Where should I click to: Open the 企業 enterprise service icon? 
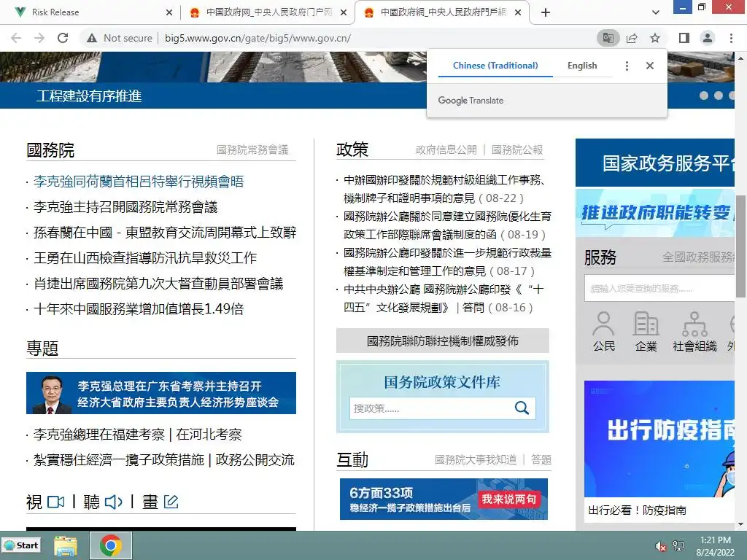click(646, 332)
